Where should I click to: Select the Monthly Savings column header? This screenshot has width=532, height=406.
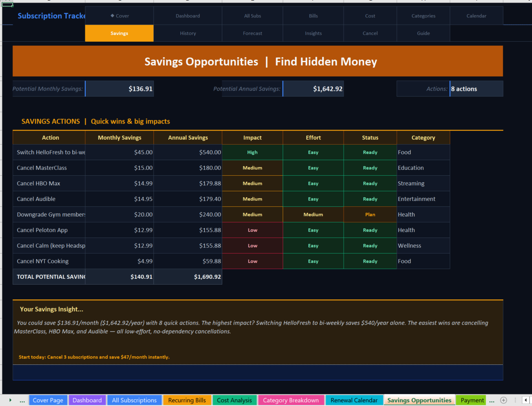click(x=120, y=138)
